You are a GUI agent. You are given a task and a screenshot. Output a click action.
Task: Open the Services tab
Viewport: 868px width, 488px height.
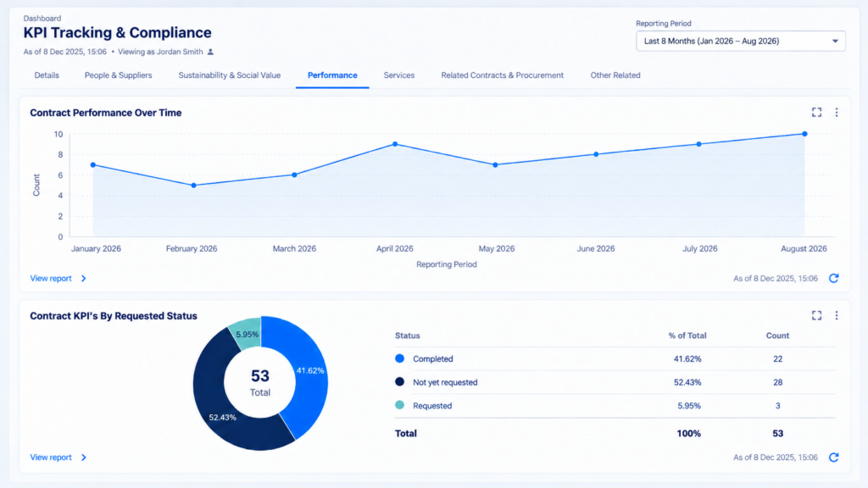click(x=399, y=75)
